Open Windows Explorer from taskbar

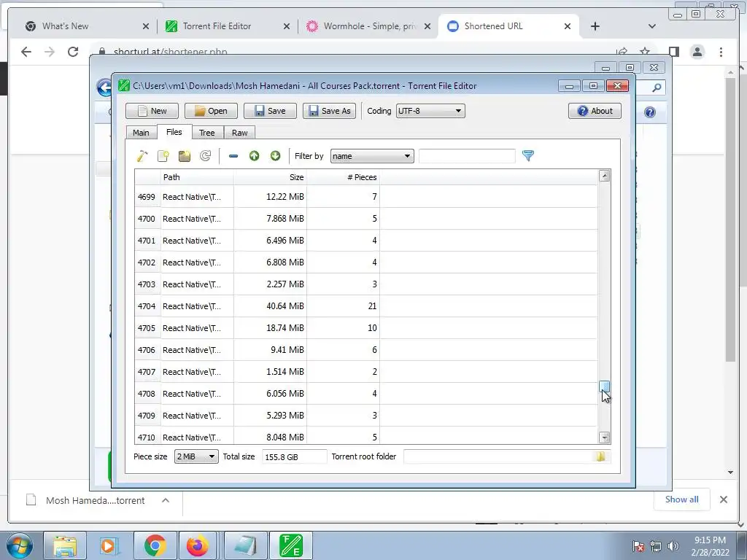pyautogui.click(x=65, y=545)
